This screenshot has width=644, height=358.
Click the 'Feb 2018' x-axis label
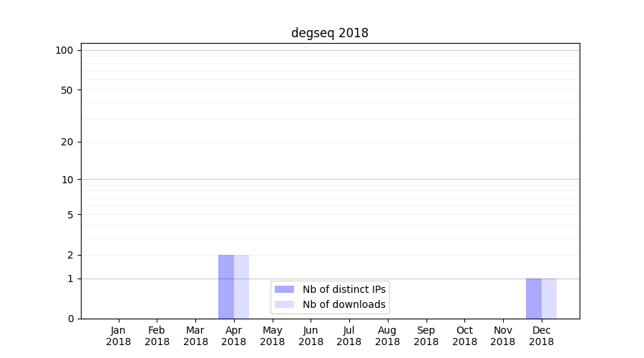(157, 336)
